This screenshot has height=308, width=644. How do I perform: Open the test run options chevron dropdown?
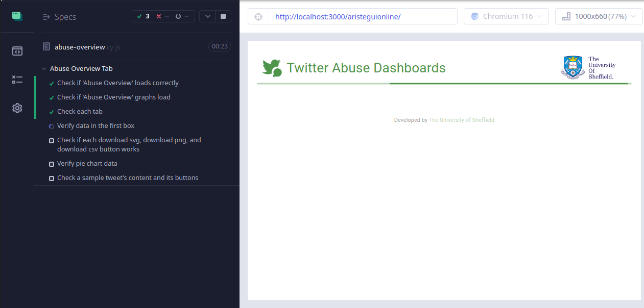click(x=207, y=16)
